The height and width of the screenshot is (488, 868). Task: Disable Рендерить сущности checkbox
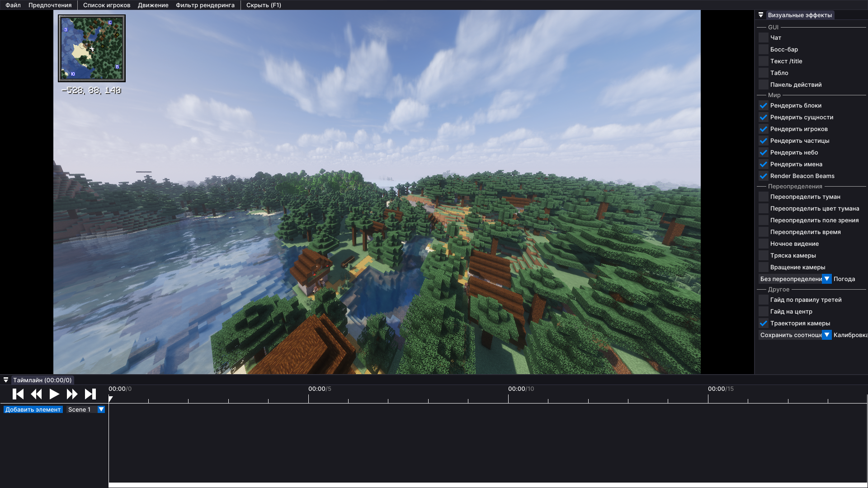[x=764, y=117]
